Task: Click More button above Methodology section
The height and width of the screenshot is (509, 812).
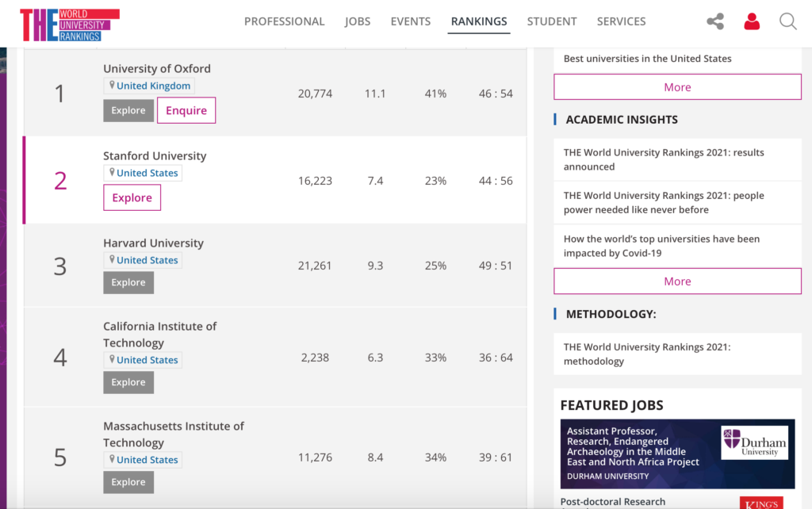Action: (x=677, y=281)
